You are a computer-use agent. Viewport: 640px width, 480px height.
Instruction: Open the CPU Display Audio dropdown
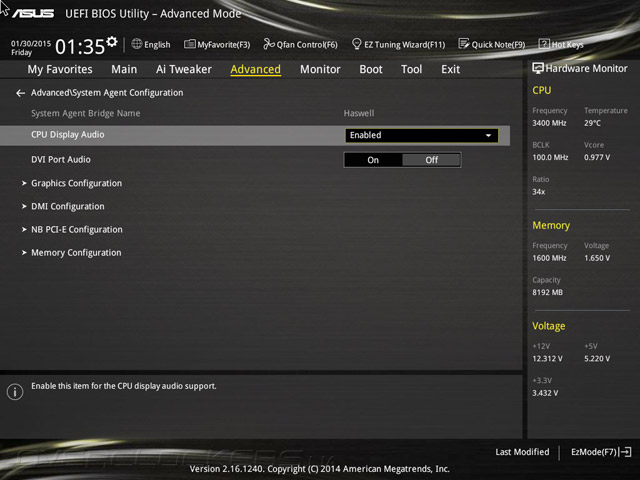pyautogui.click(x=421, y=136)
